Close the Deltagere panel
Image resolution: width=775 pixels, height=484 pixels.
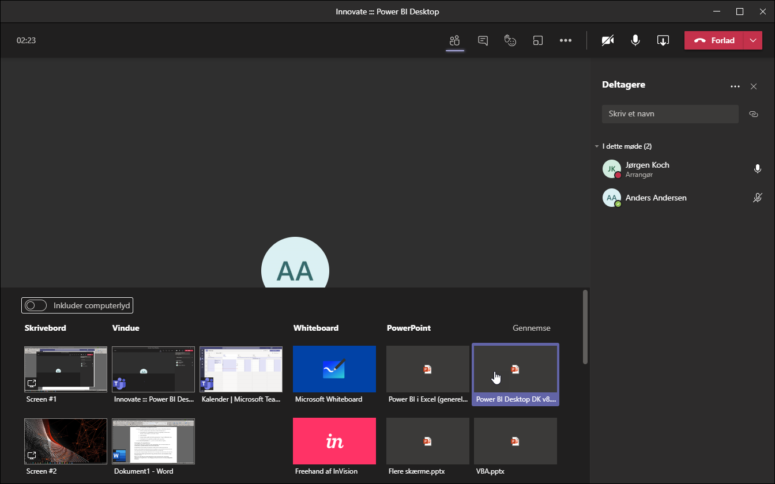pyautogui.click(x=753, y=87)
